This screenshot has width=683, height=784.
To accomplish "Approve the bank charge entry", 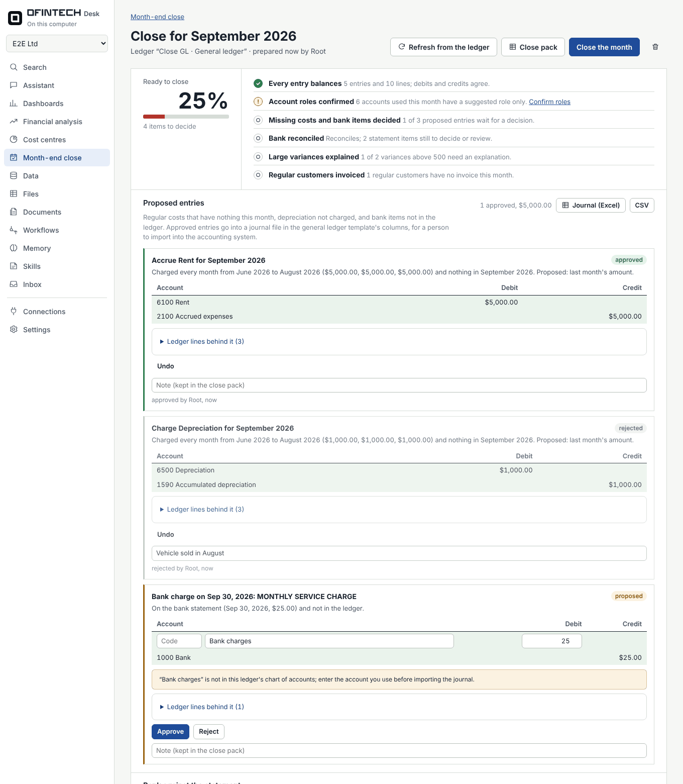I will tap(170, 732).
